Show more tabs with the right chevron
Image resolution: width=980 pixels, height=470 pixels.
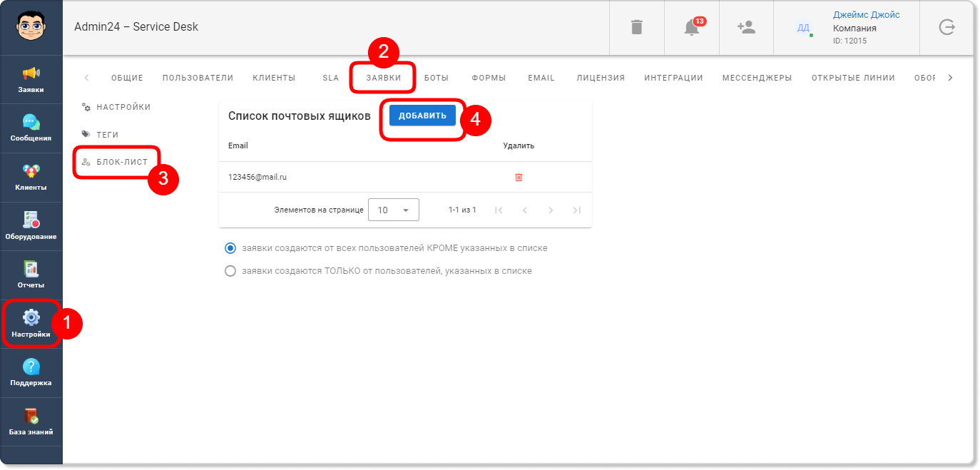coord(950,78)
